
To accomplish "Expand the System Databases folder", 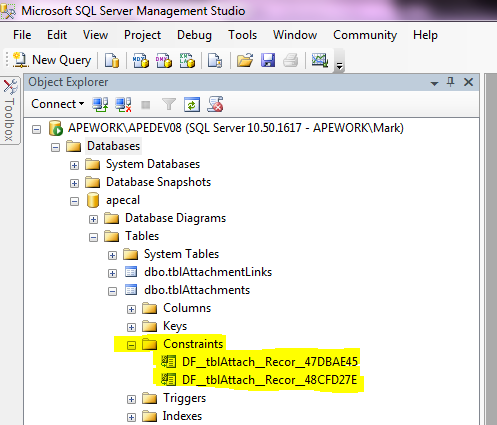I will tap(74, 165).
